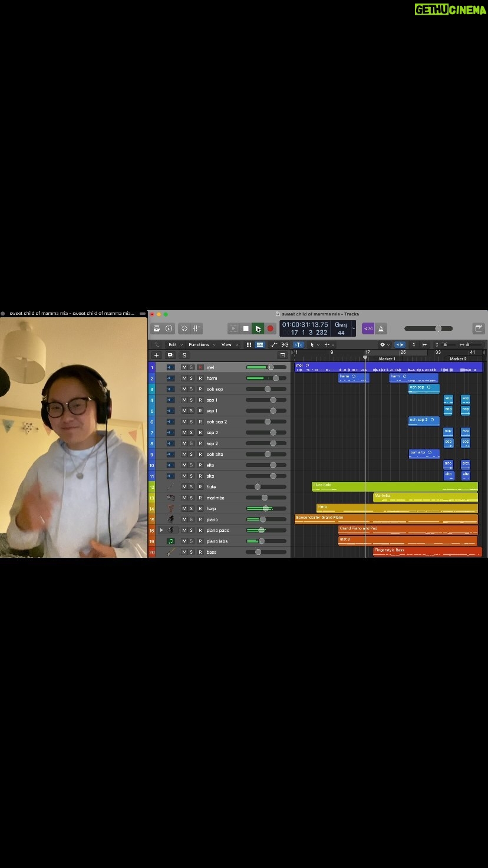Record-enable the marimba track
Image resolution: width=488 pixels, height=868 pixels.
pos(200,498)
